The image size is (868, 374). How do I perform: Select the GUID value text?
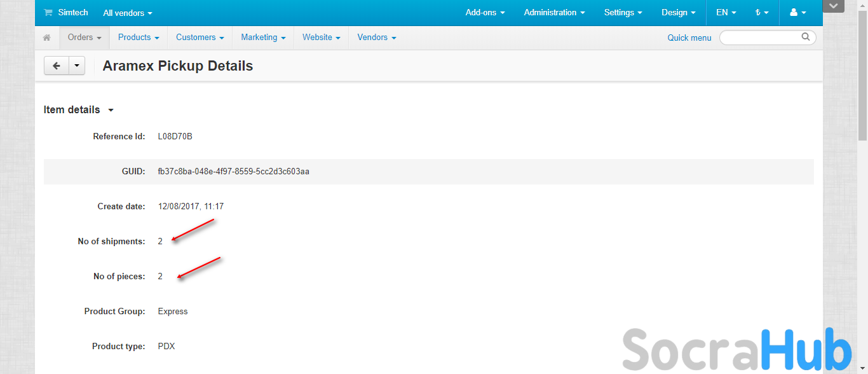pyautogui.click(x=233, y=171)
